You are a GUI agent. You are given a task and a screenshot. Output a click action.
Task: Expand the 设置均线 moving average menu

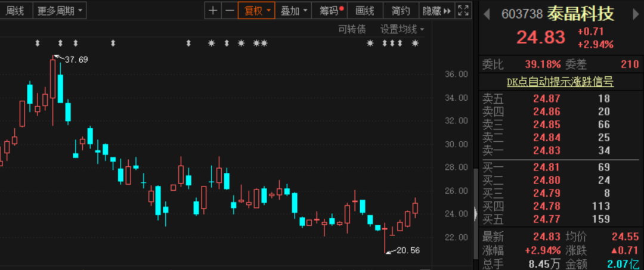(402, 29)
